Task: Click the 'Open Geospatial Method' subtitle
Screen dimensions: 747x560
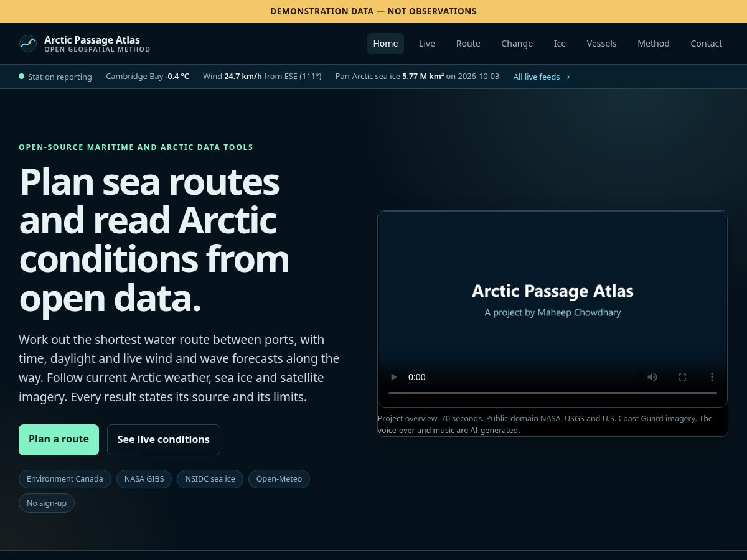Action: [x=97, y=50]
